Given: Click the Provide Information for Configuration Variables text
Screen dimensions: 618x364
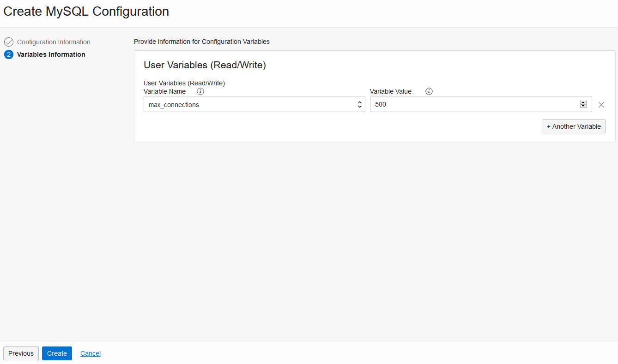Looking at the screenshot, I should (202, 42).
